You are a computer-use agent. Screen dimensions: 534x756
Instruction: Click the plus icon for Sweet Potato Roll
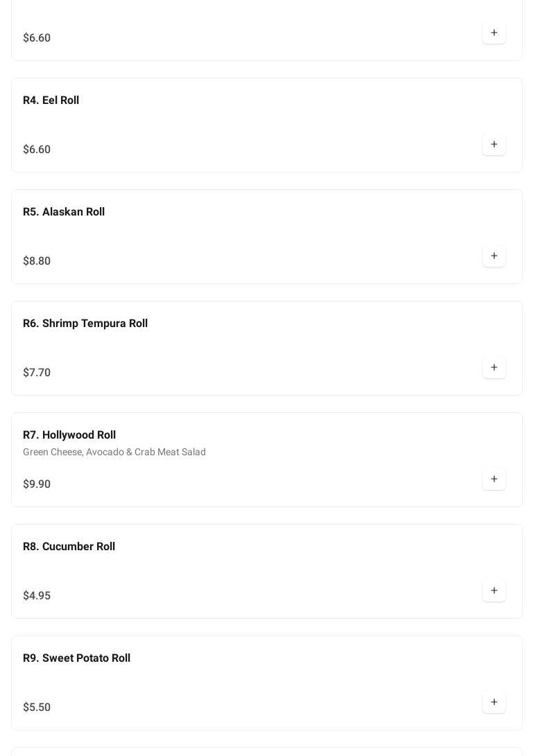494,703
